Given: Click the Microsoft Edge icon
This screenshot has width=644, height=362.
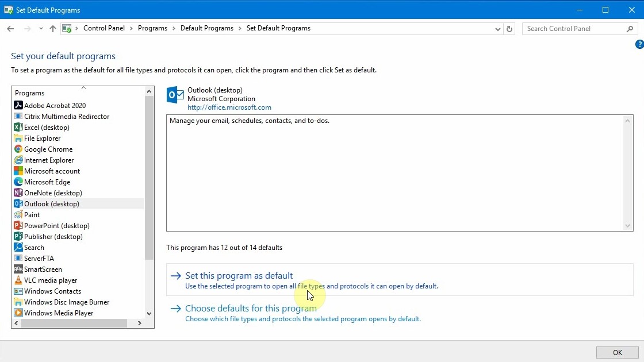Looking at the screenshot, I should click(x=18, y=182).
